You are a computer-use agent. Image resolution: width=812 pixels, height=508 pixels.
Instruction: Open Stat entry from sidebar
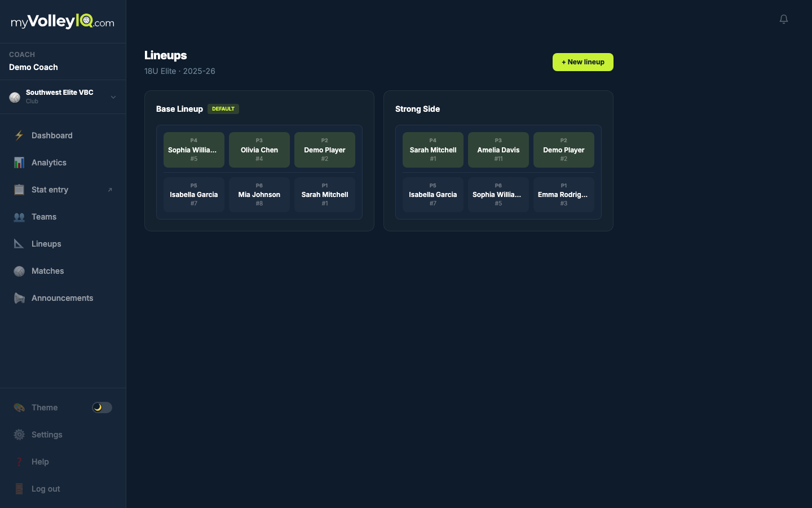tap(50, 190)
